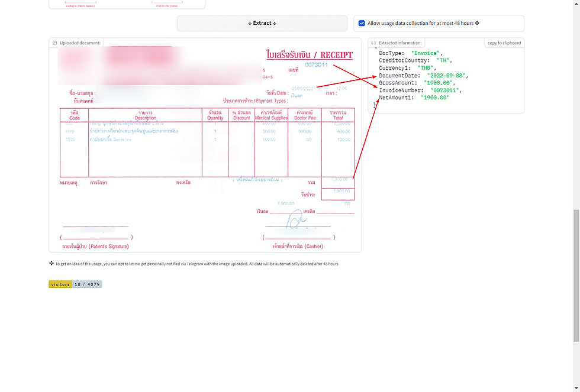Click the ❖ icon before the Telegram usage note

pyautogui.click(x=51, y=263)
